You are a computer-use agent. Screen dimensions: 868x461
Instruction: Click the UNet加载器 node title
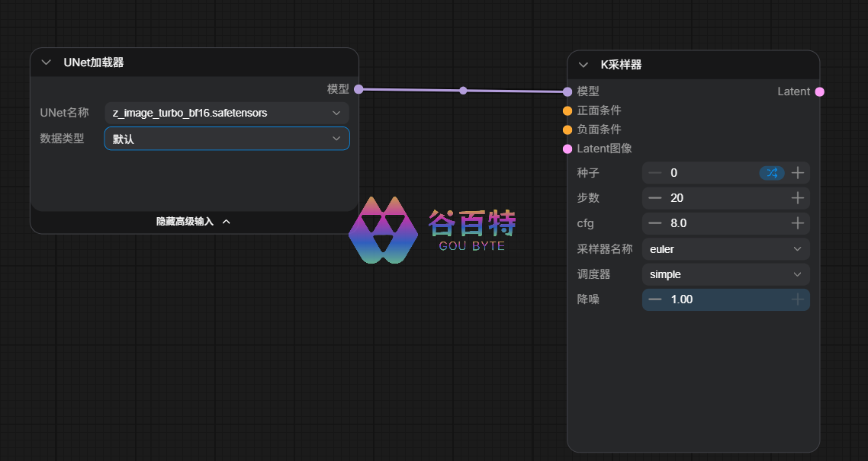[x=94, y=62]
